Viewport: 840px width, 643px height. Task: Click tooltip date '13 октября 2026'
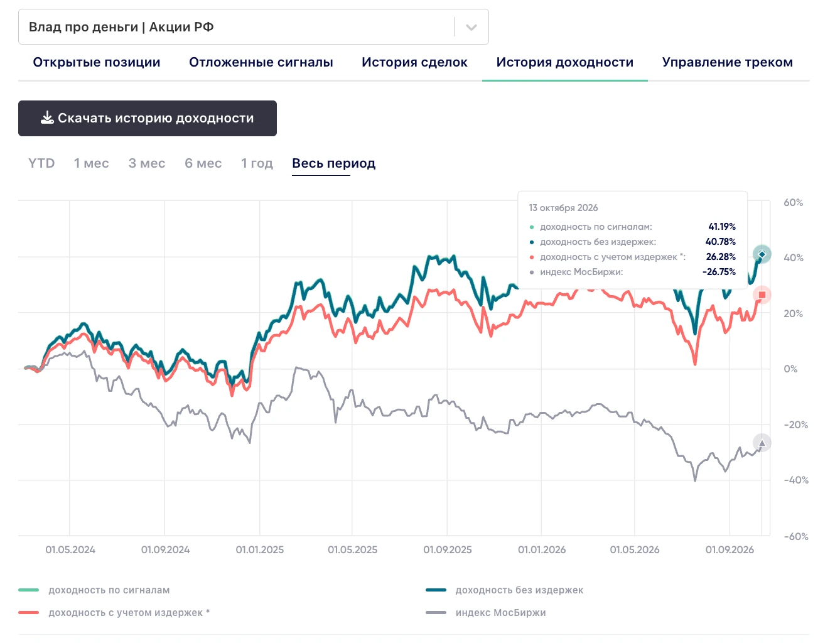[563, 208]
